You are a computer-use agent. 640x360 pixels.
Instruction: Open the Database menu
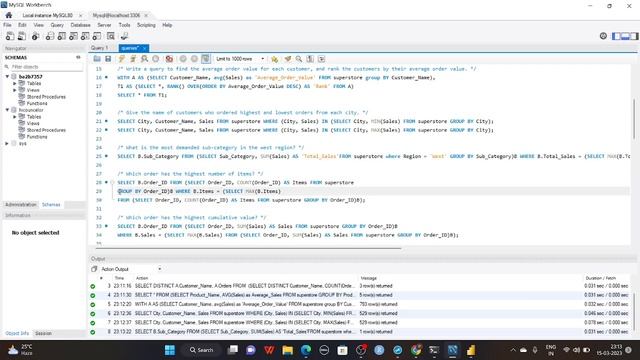pos(80,25)
